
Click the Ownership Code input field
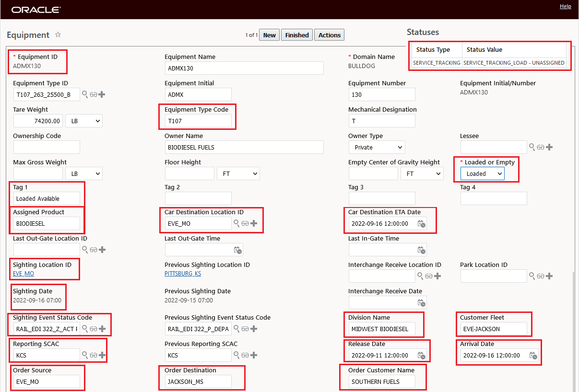point(47,147)
